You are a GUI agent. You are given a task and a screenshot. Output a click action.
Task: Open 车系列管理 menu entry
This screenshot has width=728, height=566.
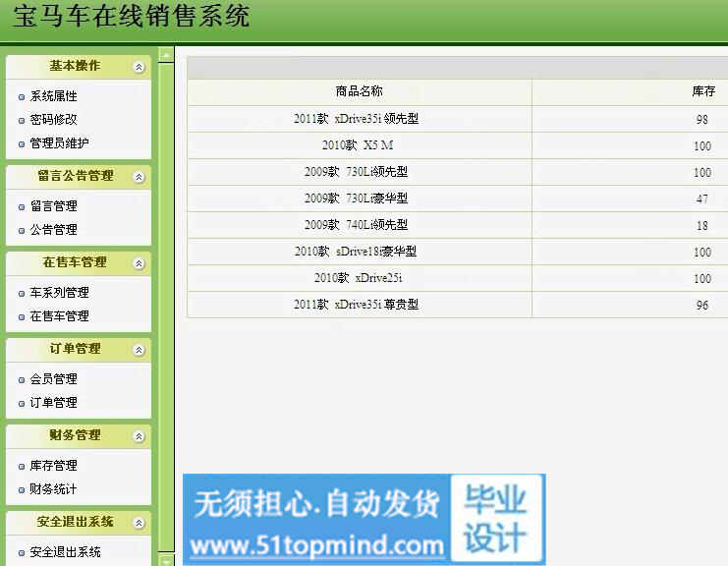click(x=59, y=293)
